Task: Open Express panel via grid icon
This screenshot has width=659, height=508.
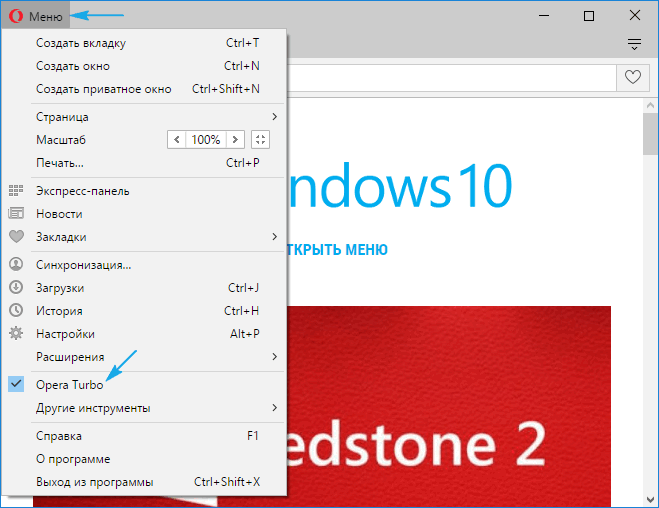Action: coord(16,191)
